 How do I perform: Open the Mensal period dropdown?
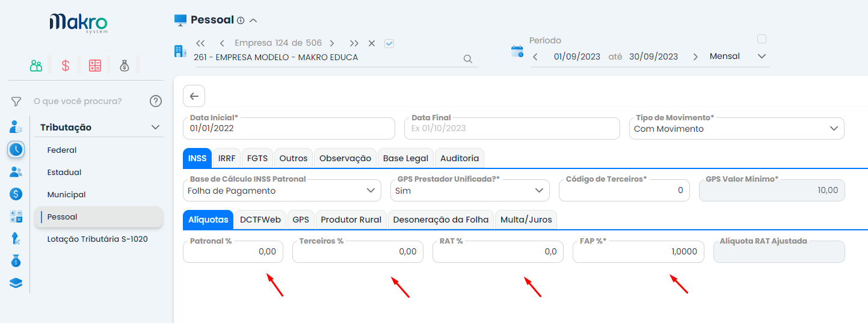[x=737, y=57]
